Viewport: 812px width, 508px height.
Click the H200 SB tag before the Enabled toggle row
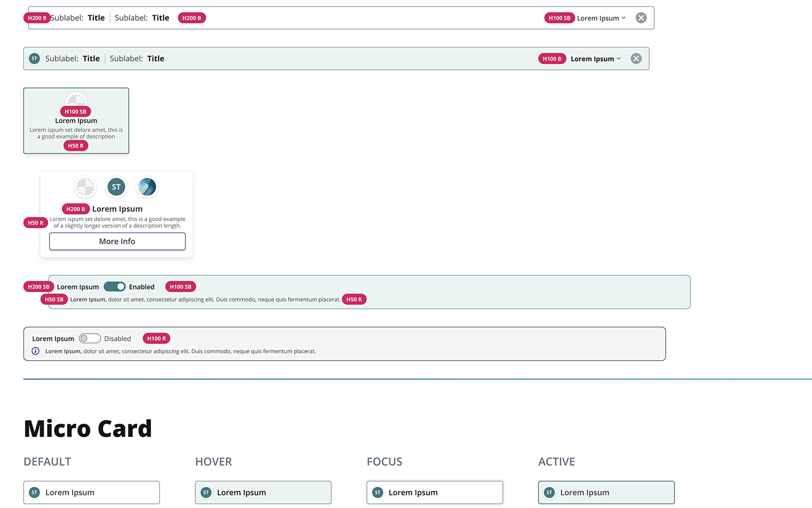point(39,287)
